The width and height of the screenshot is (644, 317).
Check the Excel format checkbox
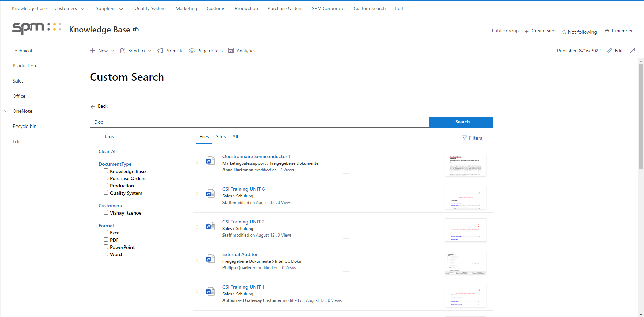[106, 232]
